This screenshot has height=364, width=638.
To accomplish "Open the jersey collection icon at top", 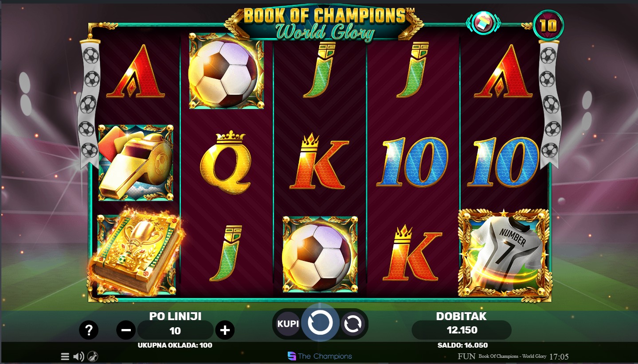I will click(482, 23).
